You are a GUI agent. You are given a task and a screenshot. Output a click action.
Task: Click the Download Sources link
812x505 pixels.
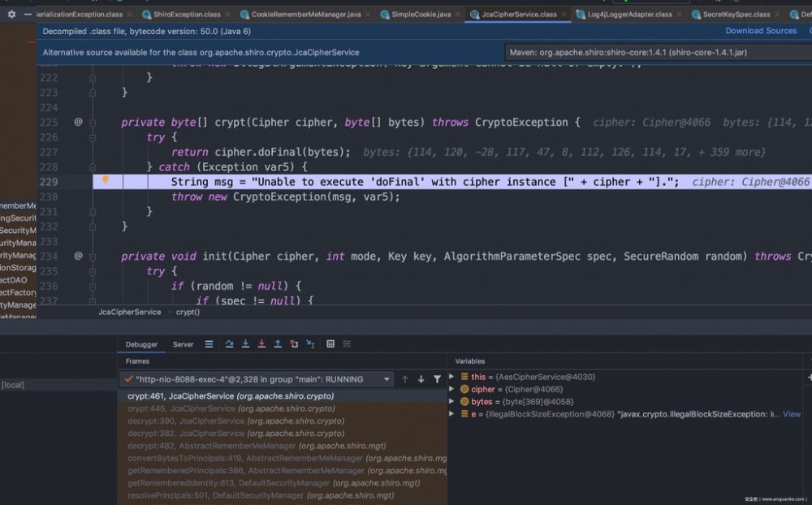761,31
